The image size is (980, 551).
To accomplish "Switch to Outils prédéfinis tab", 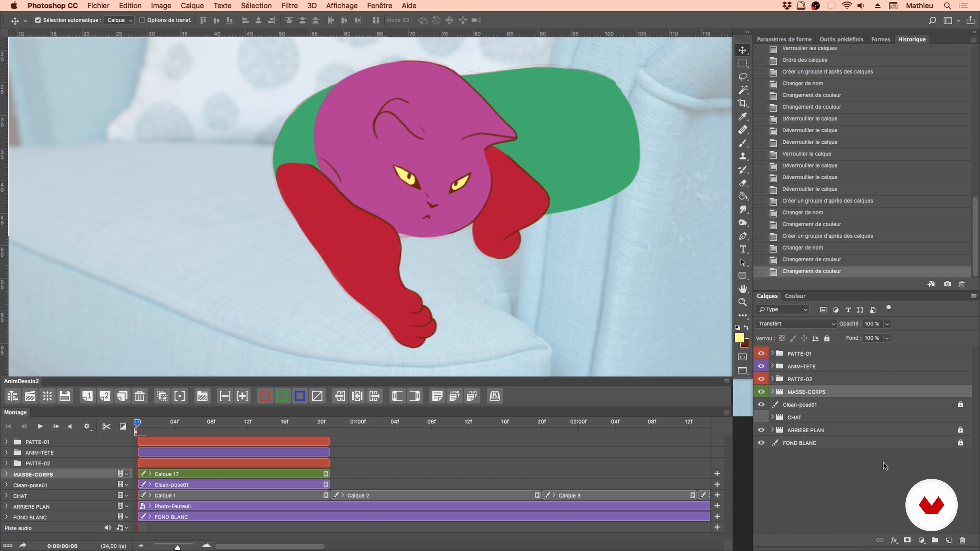I will tap(841, 40).
